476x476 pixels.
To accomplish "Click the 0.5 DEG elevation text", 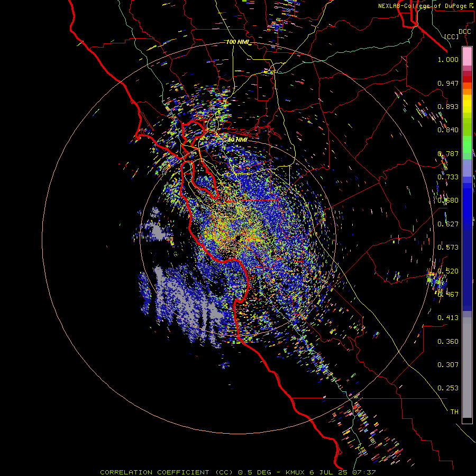I will click(255, 472).
